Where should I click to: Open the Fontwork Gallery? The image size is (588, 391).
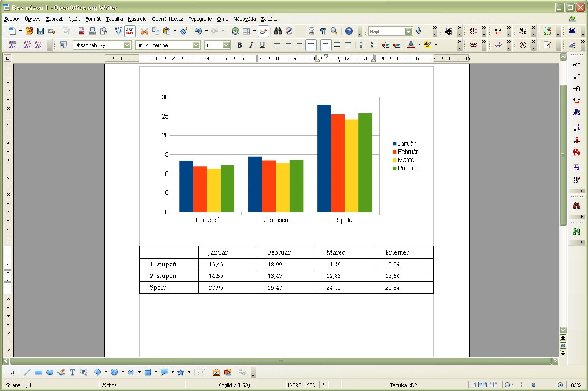click(216, 372)
